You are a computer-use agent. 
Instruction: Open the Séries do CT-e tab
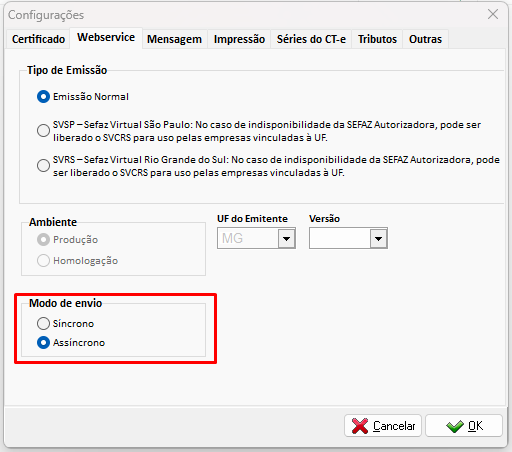(x=311, y=39)
